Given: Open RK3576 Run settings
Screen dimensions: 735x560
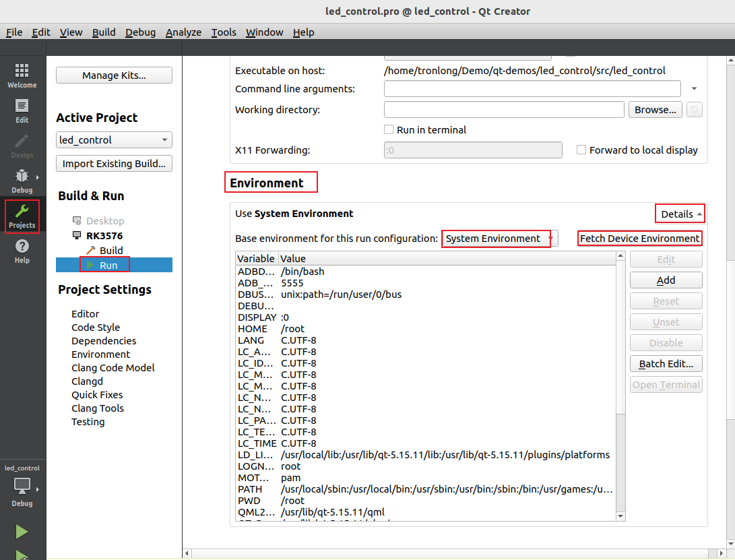Looking at the screenshot, I should (x=114, y=265).
